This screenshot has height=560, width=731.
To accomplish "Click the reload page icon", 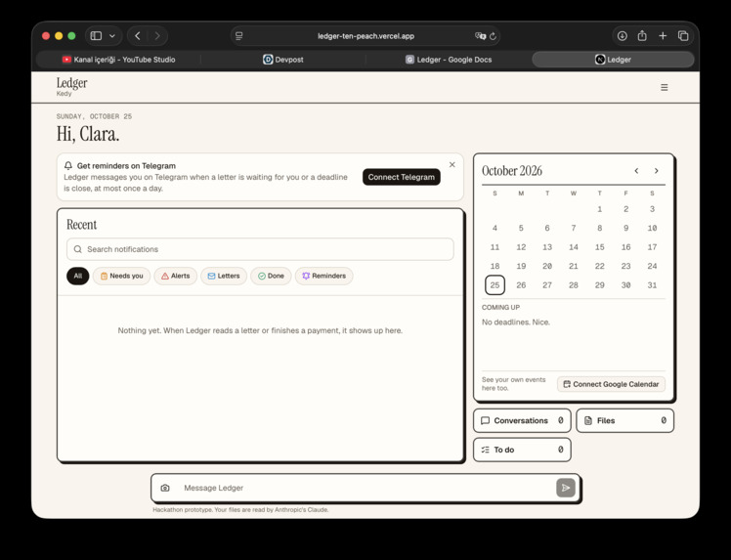I will (493, 36).
